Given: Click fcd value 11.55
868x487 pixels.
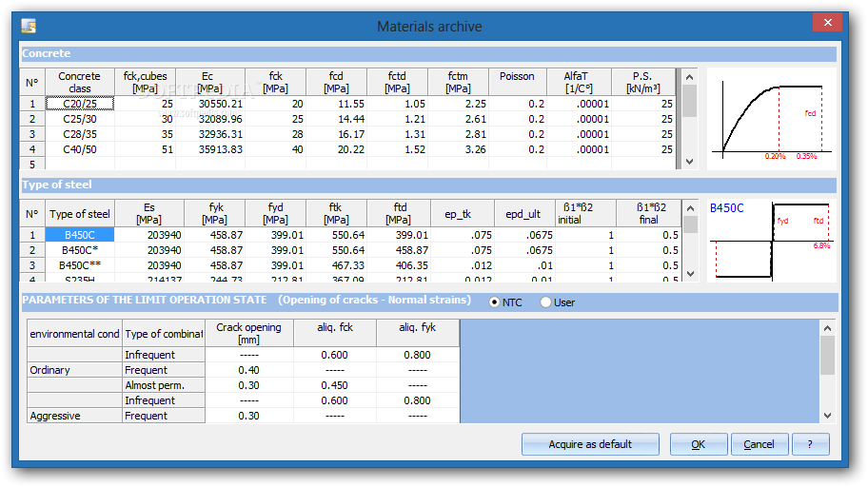Looking at the screenshot, I should 351,104.
